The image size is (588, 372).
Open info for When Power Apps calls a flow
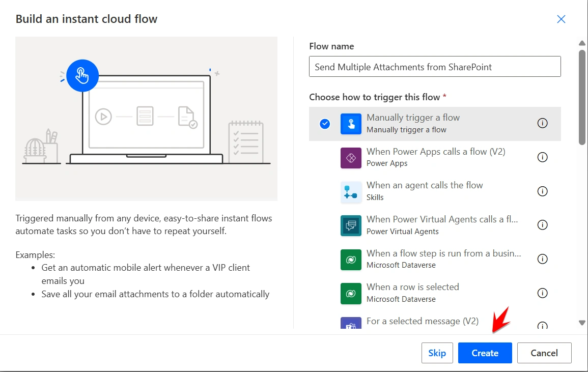(542, 157)
